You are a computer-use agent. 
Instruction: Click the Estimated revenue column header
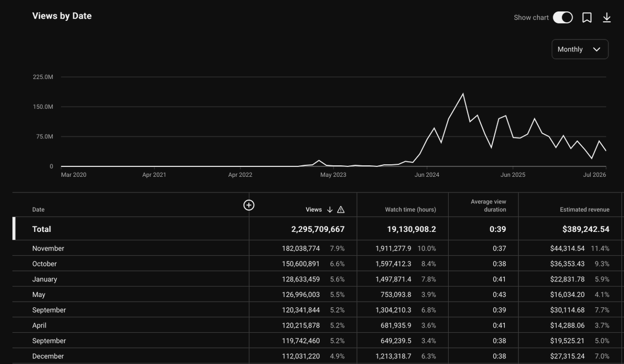[x=584, y=210]
